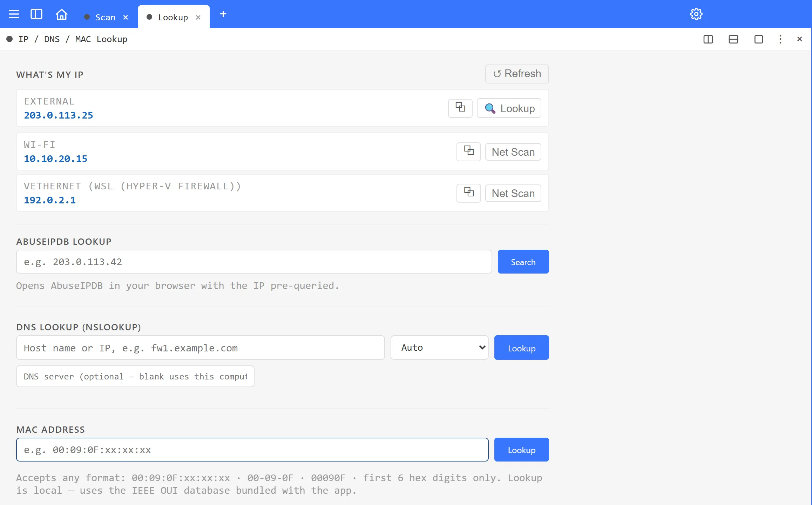Split pane horizontally icon

click(733, 39)
